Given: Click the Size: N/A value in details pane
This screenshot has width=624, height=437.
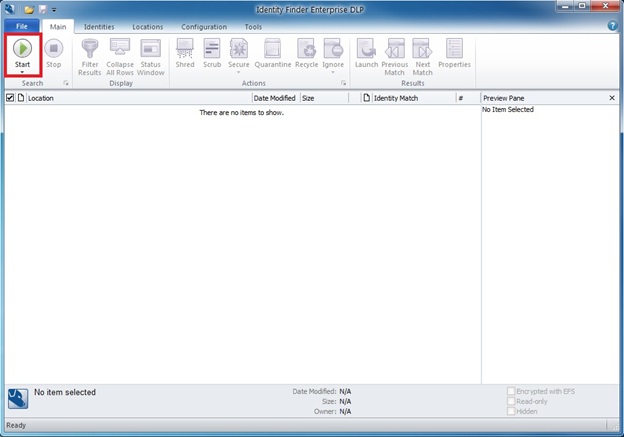Looking at the screenshot, I should click(x=345, y=401).
